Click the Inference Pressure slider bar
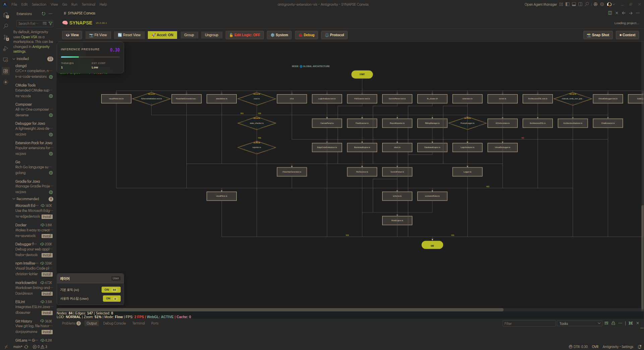 point(90,57)
